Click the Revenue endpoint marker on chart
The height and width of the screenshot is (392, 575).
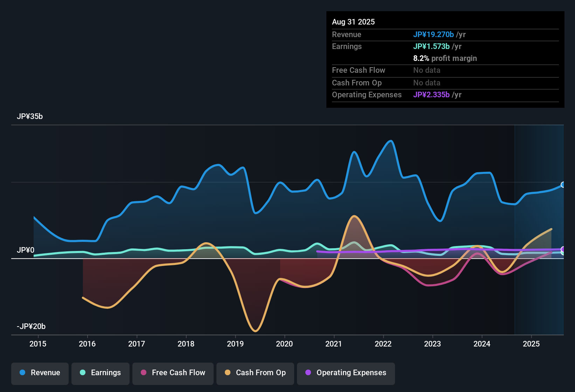(563, 185)
